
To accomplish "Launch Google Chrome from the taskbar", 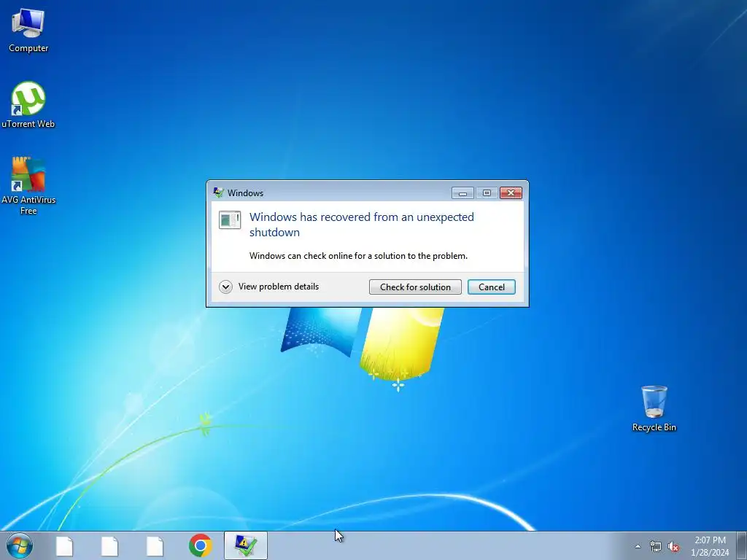I will [200, 545].
